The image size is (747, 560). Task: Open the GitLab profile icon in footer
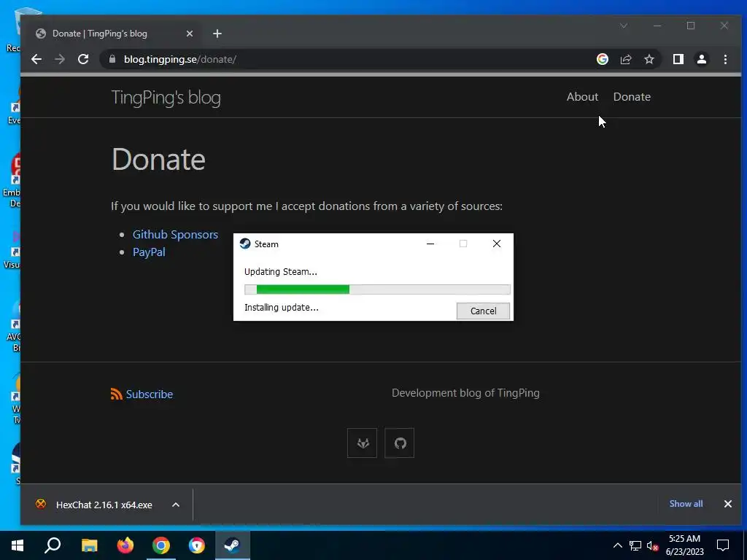362,443
